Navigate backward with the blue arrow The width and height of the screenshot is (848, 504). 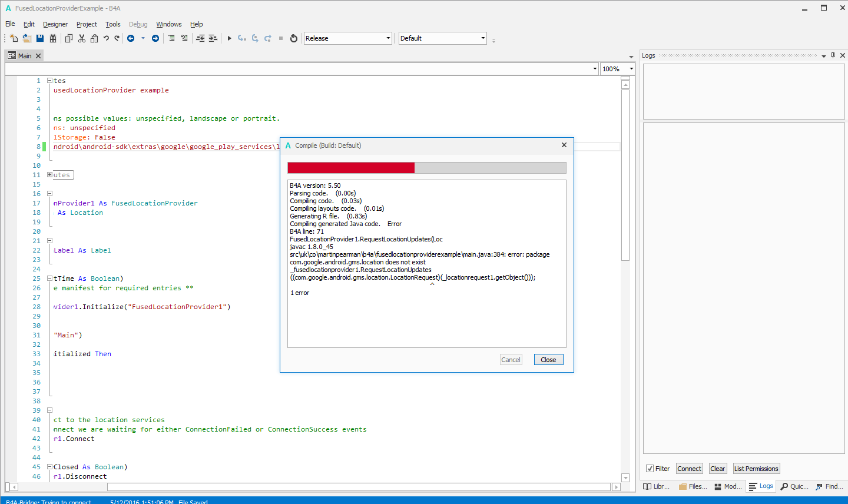click(x=131, y=38)
